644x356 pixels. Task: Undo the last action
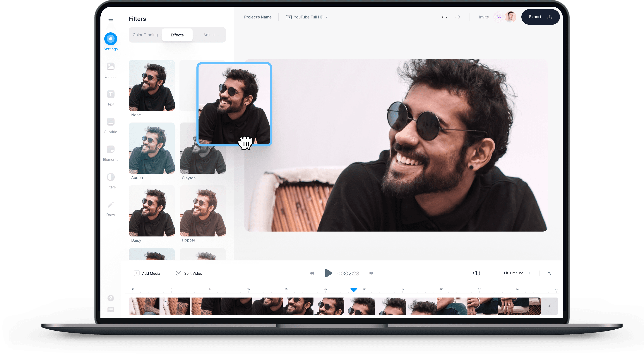pos(444,17)
